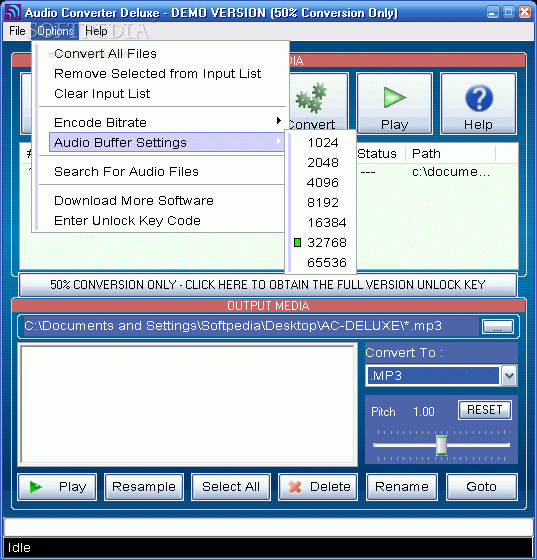This screenshot has width=537, height=560.
Task: Click the Idle status bar text
Action: click(x=19, y=548)
